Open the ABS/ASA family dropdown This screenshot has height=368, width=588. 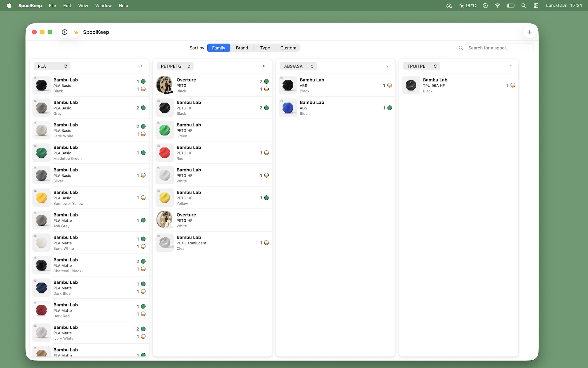point(298,66)
